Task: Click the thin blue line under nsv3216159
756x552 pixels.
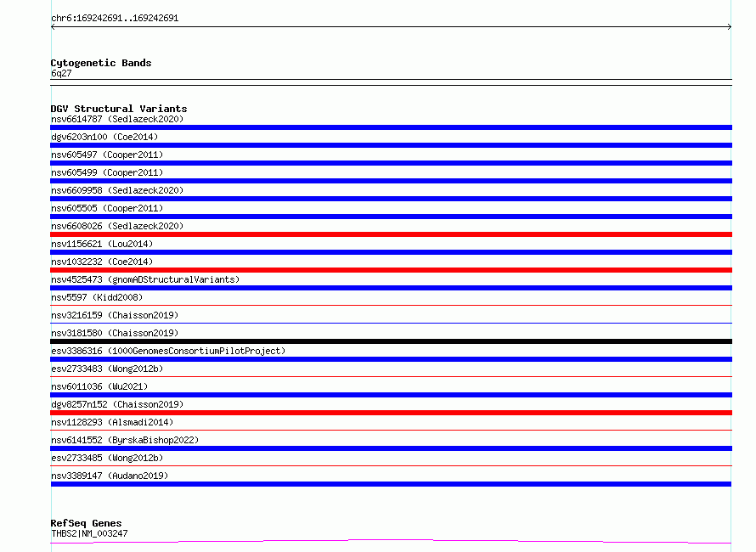Action: pos(391,323)
